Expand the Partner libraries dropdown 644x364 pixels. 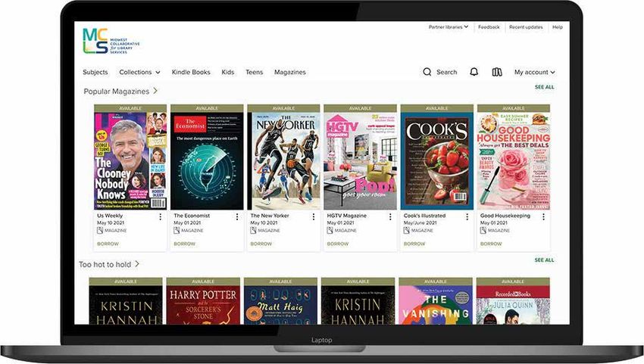[449, 26]
